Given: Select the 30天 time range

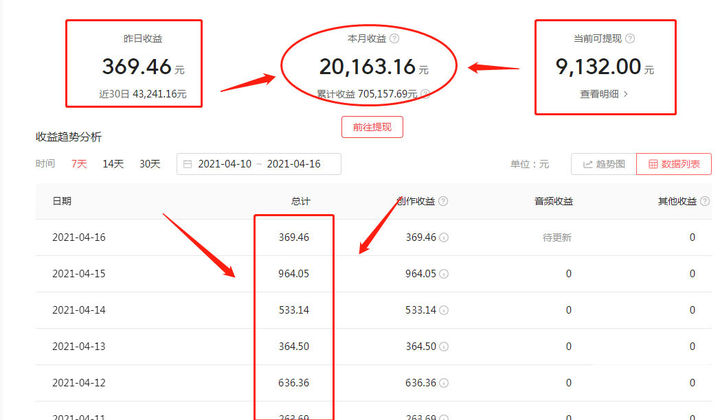Looking at the screenshot, I should tap(150, 164).
